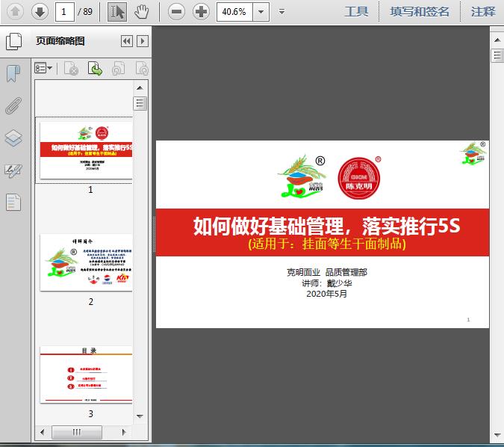Viewport: 504px width, 447px height.
Task: Collapse the thumbnails panel with double-left arrow
Action: [127, 41]
